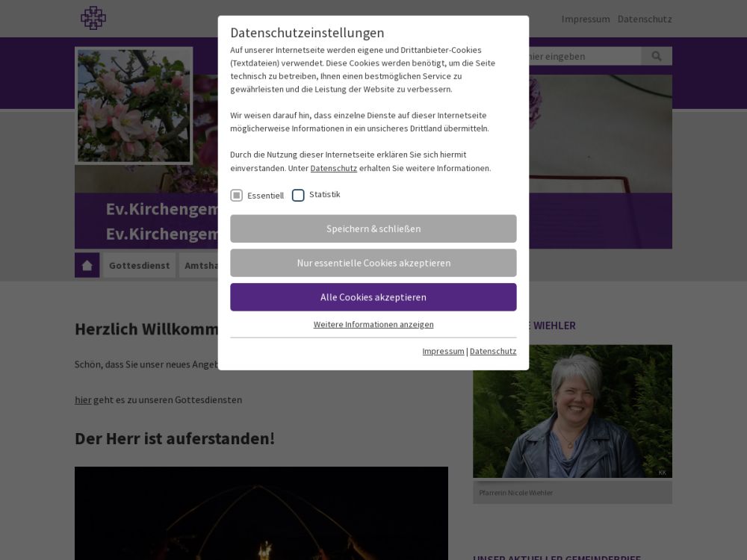Click Alle Cookies akzeptieren
Viewport: 747px width, 560px height.
pyautogui.click(x=373, y=297)
